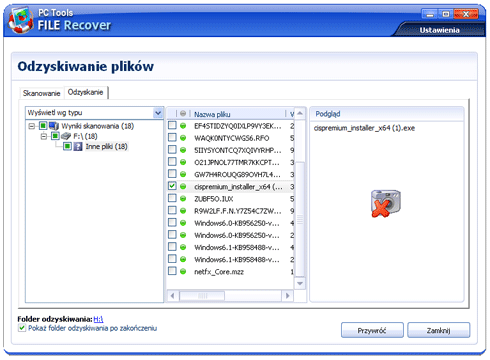
Task: Click the file list scroll-down arrow
Action: click(300, 283)
